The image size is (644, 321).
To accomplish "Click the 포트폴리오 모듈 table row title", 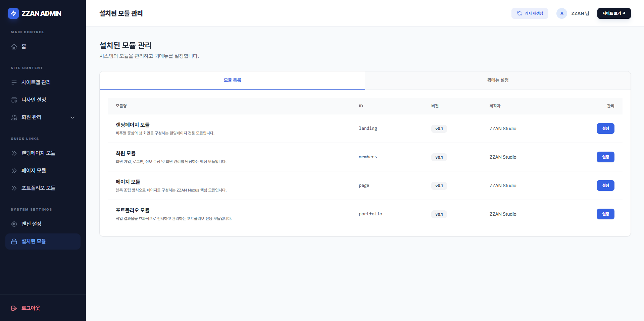I will [133, 210].
